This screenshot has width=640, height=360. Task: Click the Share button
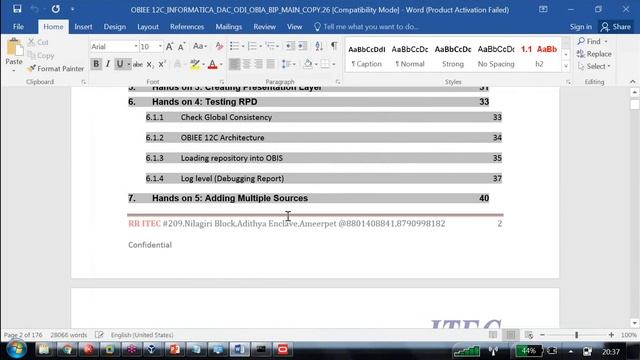point(616,27)
